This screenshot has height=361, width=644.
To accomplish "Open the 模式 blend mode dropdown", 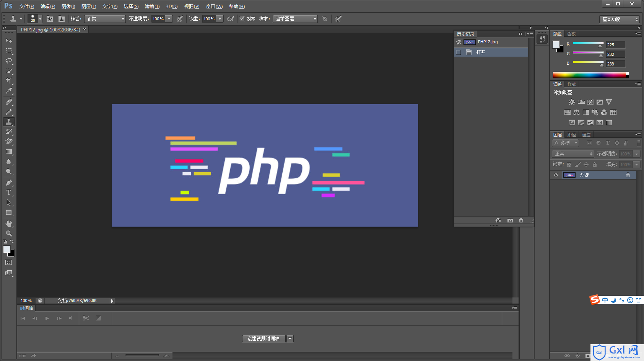I will click(x=105, y=19).
